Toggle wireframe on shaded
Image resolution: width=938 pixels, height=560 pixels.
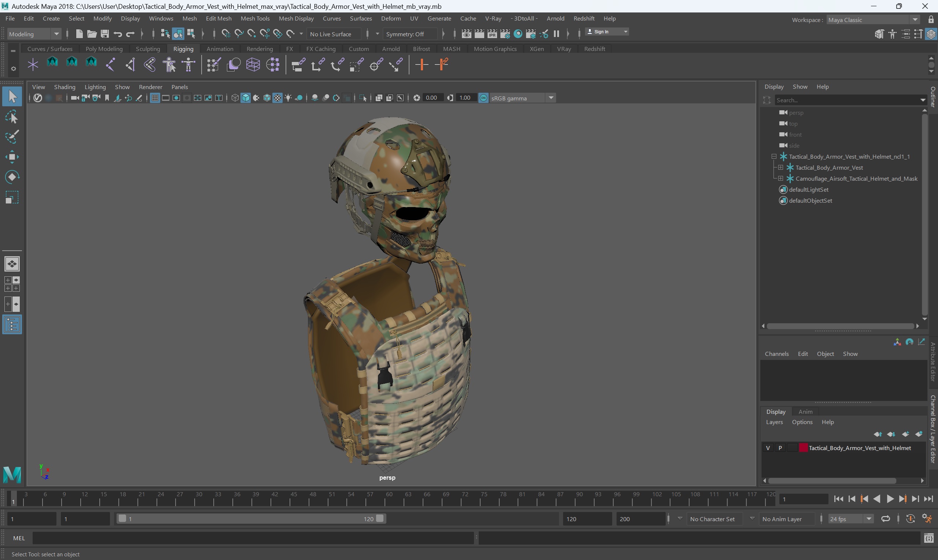click(x=267, y=98)
